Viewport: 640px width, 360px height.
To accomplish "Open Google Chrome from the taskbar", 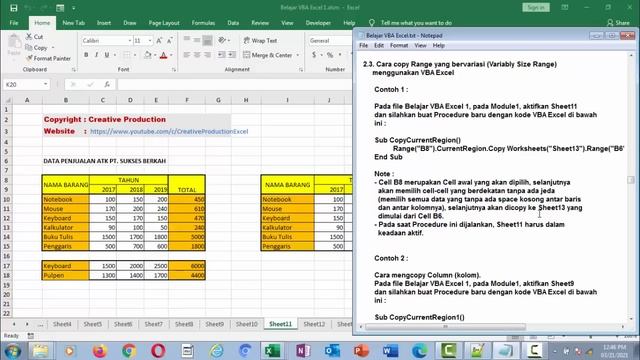I will [129, 351].
